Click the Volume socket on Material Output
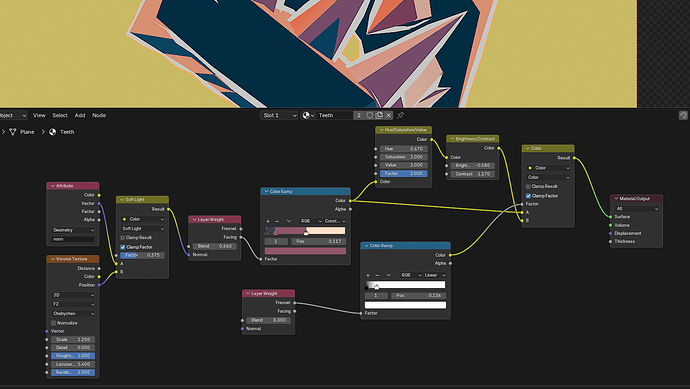690x389 pixels. click(x=610, y=225)
